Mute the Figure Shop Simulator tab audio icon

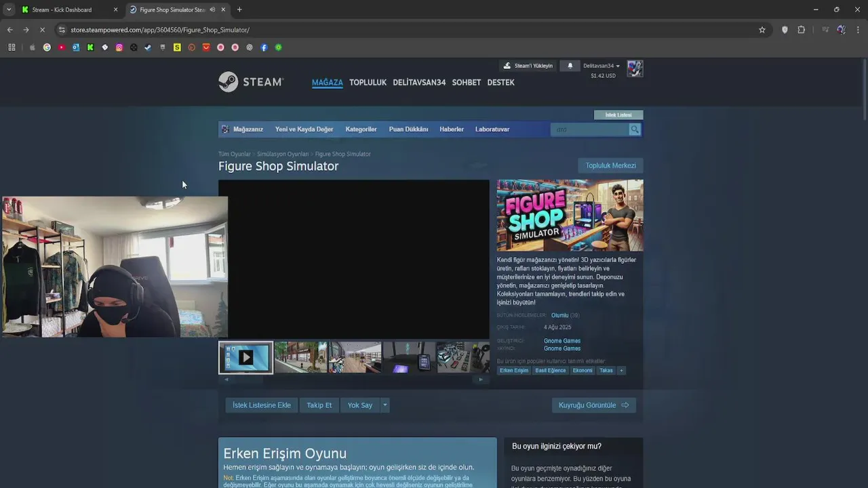pos(213,9)
